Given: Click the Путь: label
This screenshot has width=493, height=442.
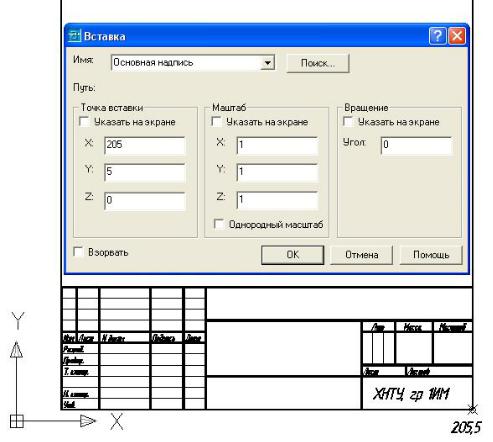Looking at the screenshot, I should click(84, 88).
